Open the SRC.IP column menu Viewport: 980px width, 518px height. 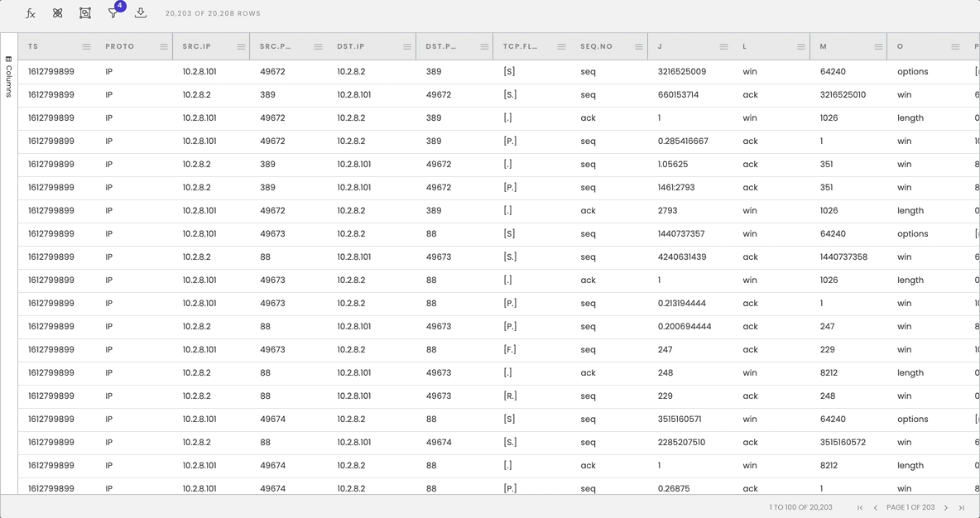point(241,47)
